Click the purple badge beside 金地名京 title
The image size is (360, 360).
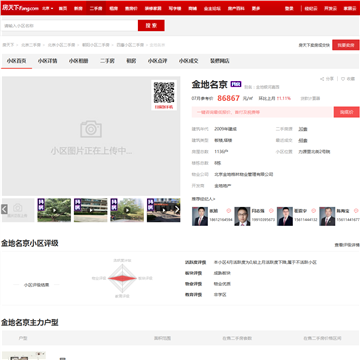[x=236, y=84]
